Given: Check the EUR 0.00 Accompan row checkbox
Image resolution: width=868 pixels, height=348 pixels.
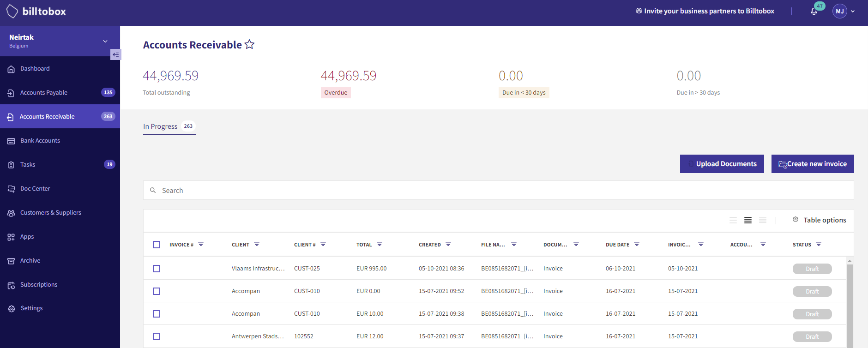Looking at the screenshot, I should (x=157, y=291).
